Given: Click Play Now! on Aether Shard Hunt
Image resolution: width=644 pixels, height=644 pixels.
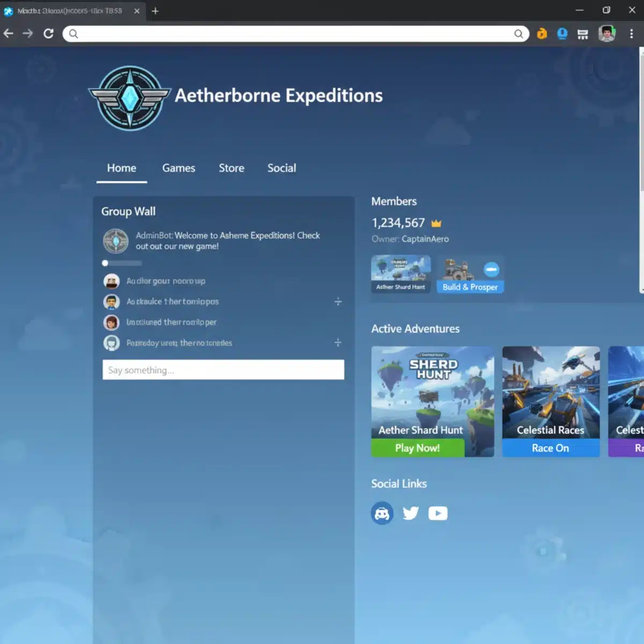Looking at the screenshot, I should click(418, 448).
